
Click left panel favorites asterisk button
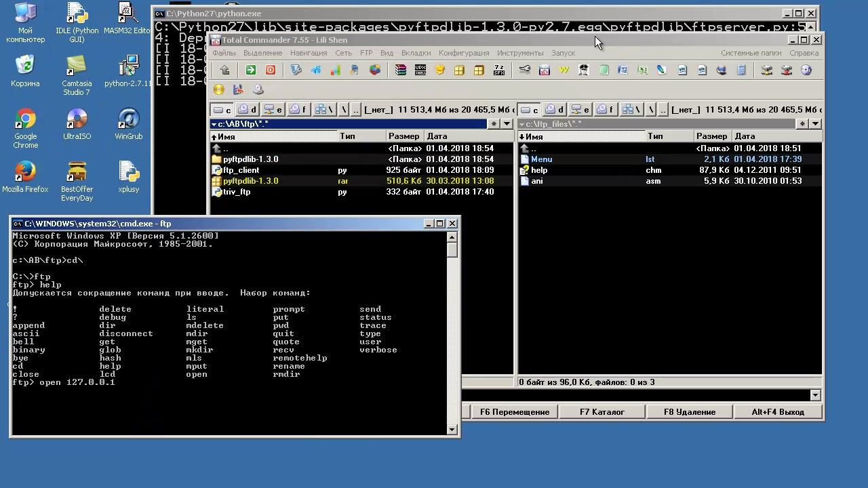494,124
